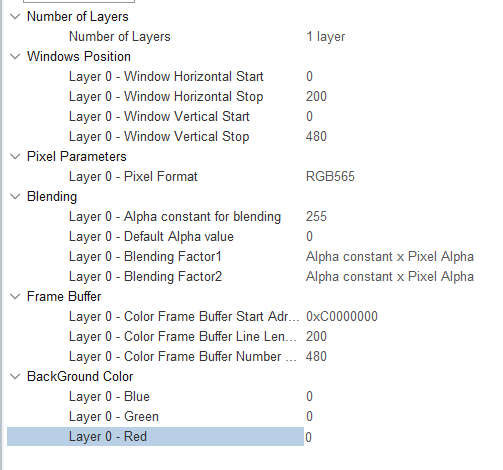Screen dimensions: 503x470
Task: Collapse the Blending section chevron
Action: [15, 196]
